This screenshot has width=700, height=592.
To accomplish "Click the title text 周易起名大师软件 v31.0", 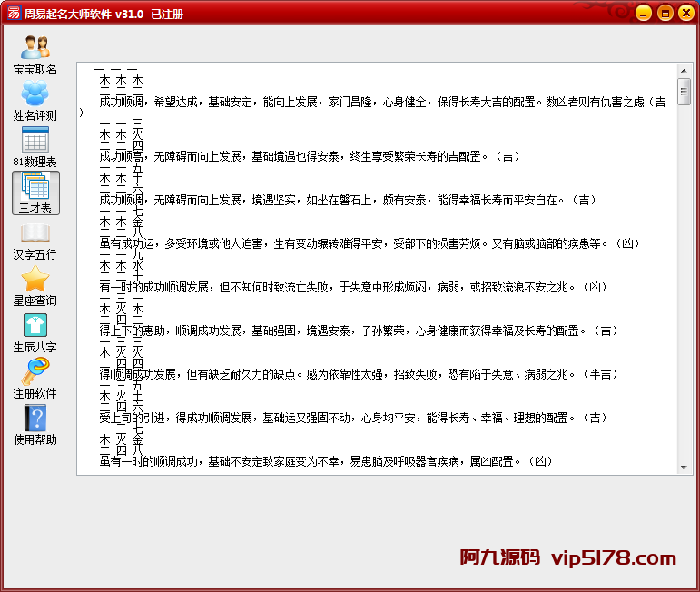I will coord(84,14).
